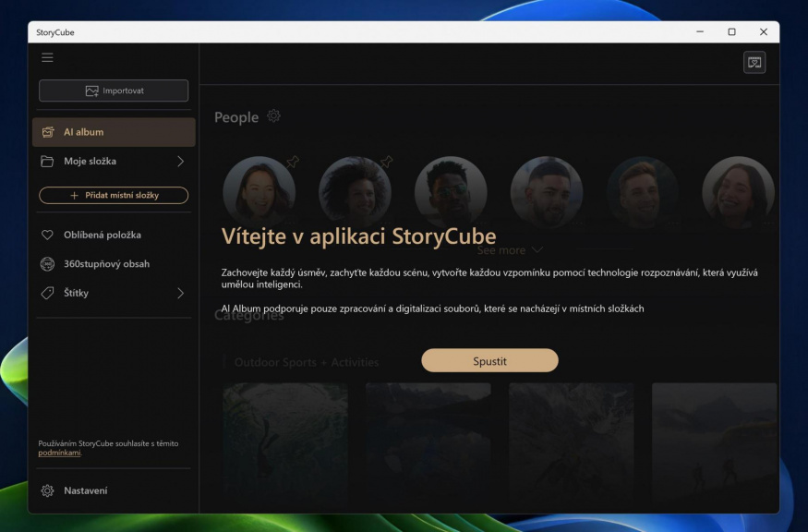Click pin icon on first person portrait

coord(293,162)
